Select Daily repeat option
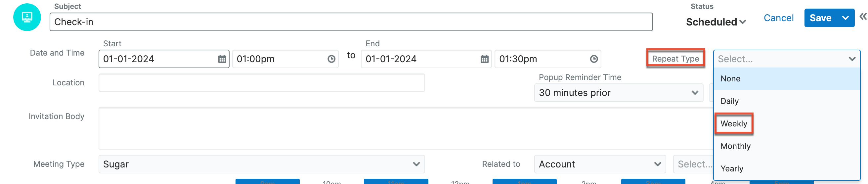868x184 pixels. [729, 101]
